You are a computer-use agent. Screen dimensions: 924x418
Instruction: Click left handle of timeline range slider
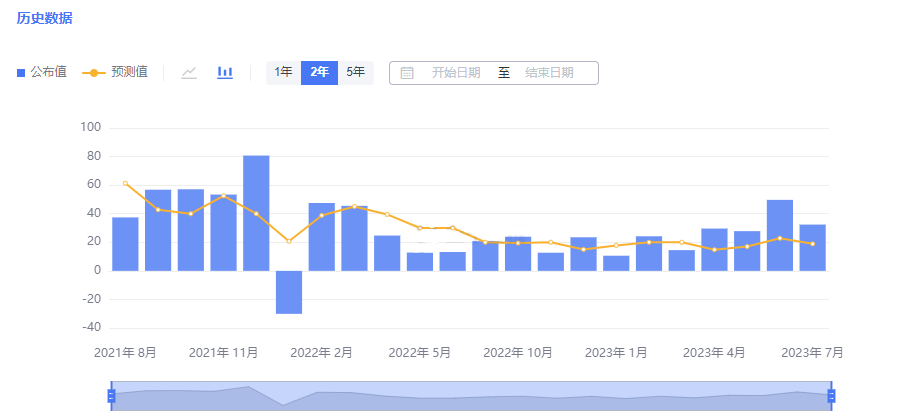pyautogui.click(x=111, y=396)
